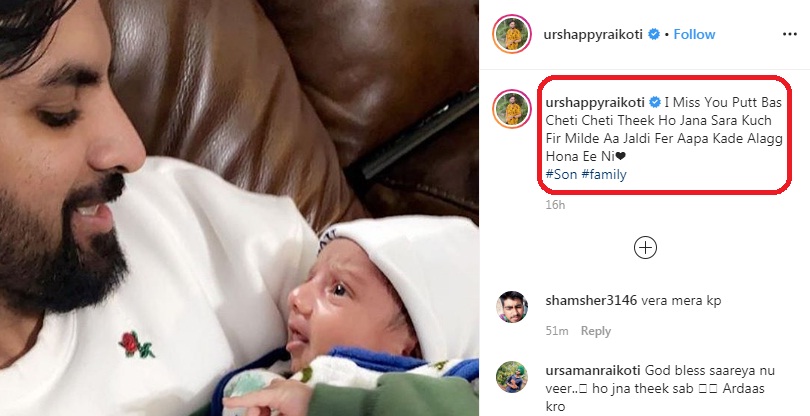Image resolution: width=810 pixels, height=416 pixels.
Task: Open shamsher3146's profile picture
Action: (511, 306)
